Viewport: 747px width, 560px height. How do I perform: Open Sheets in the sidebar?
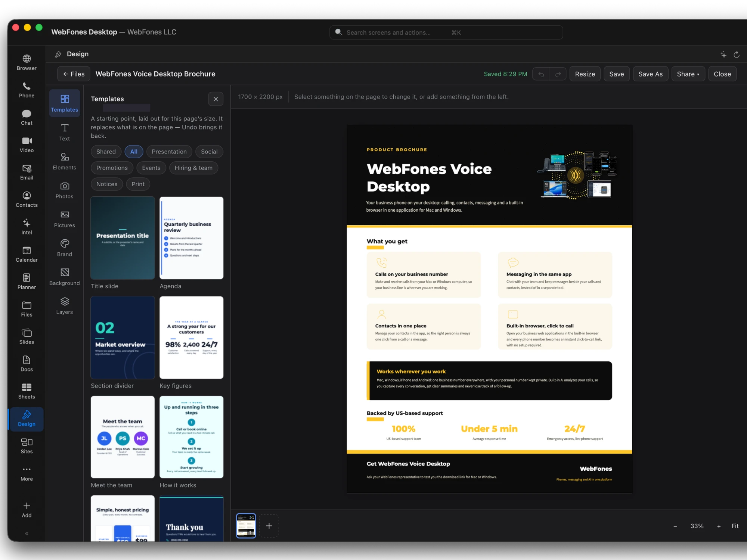pyautogui.click(x=27, y=391)
